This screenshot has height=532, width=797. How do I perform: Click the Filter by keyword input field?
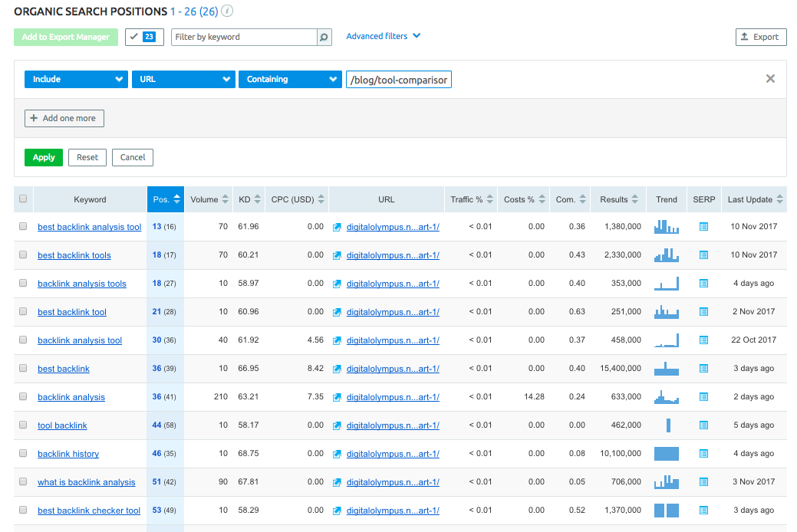click(x=244, y=37)
